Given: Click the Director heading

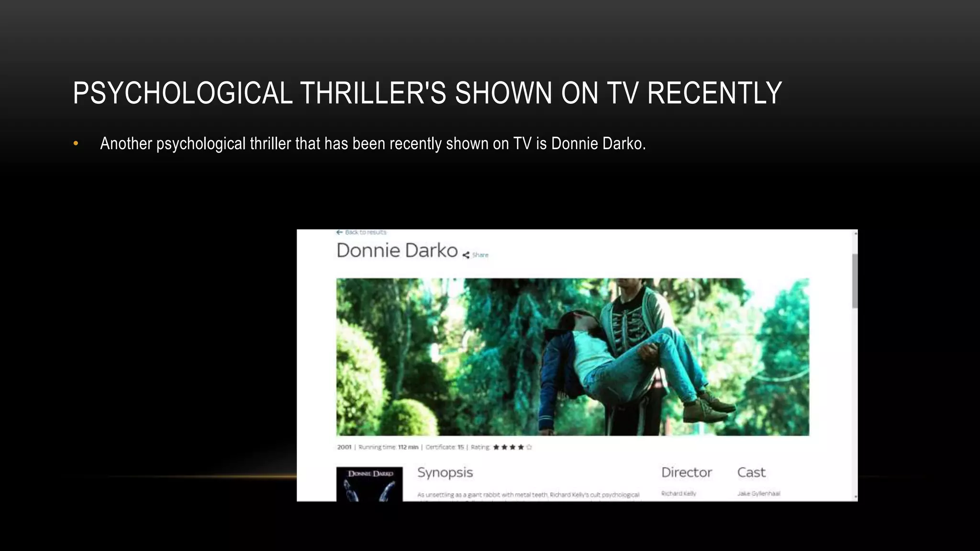Looking at the screenshot, I should (687, 473).
